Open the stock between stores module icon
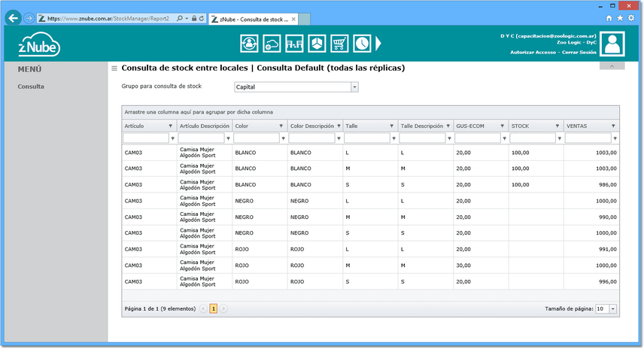Viewport: 644px width, 349px height. click(294, 44)
